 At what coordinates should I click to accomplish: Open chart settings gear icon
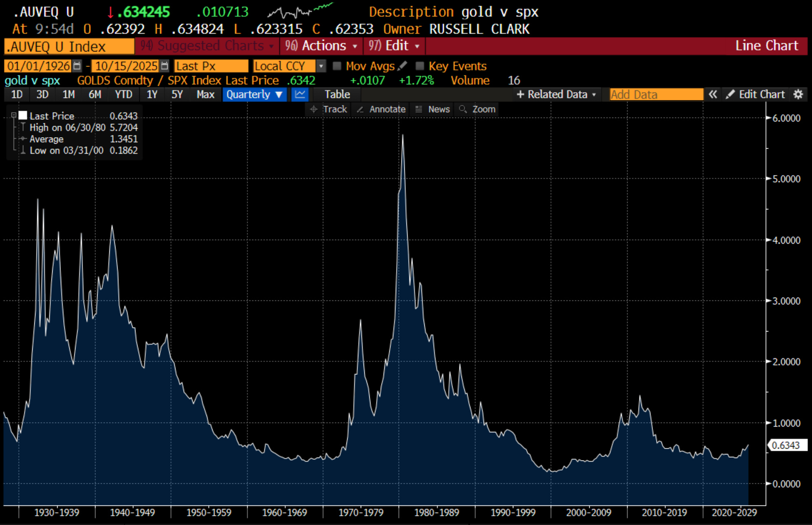[798, 95]
